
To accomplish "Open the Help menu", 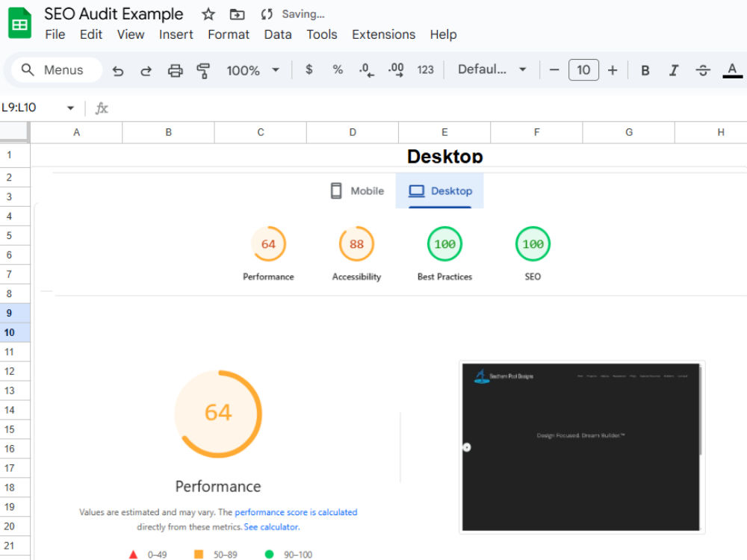I will point(443,34).
